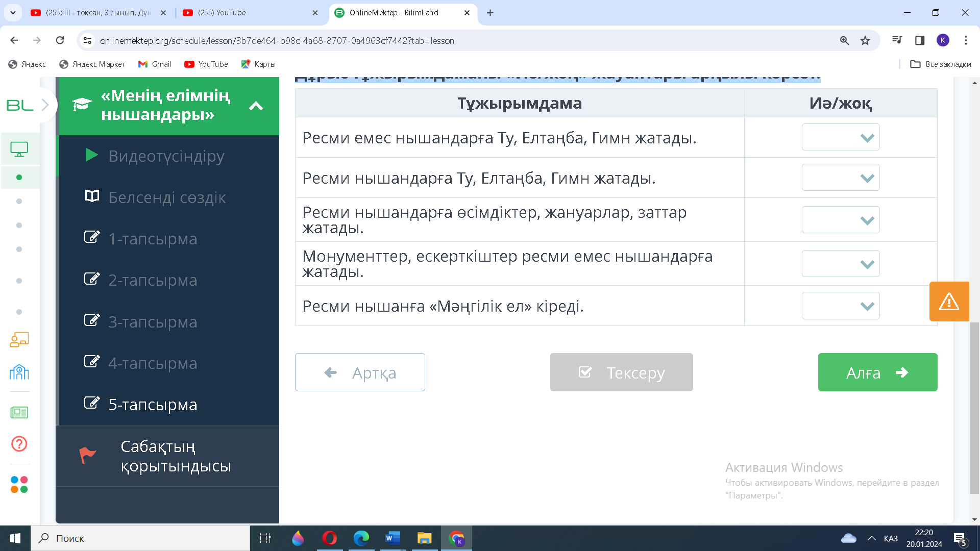Click the teacher-at-board sidebar icon
Viewport: 980px width, 551px height.
[19, 339]
